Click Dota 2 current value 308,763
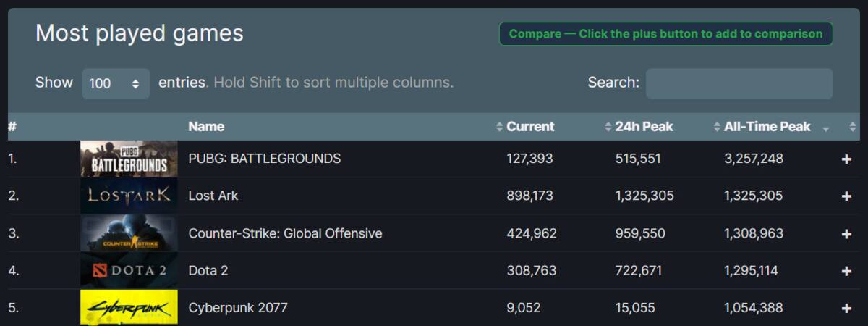The height and width of the screenshot is (326, 868). click(531, 271)
